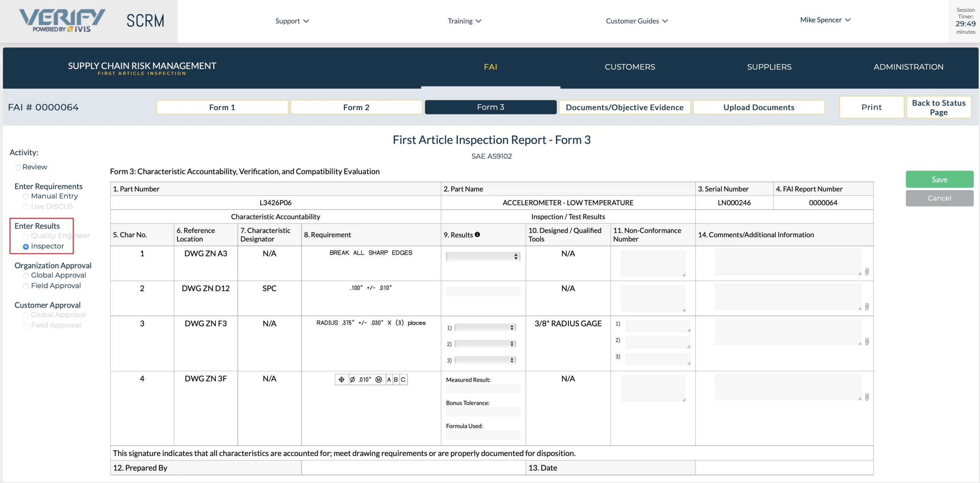Open the Mike Spencer user menu
The height and width of the screenshot is (483, 980).
[825, 20]
